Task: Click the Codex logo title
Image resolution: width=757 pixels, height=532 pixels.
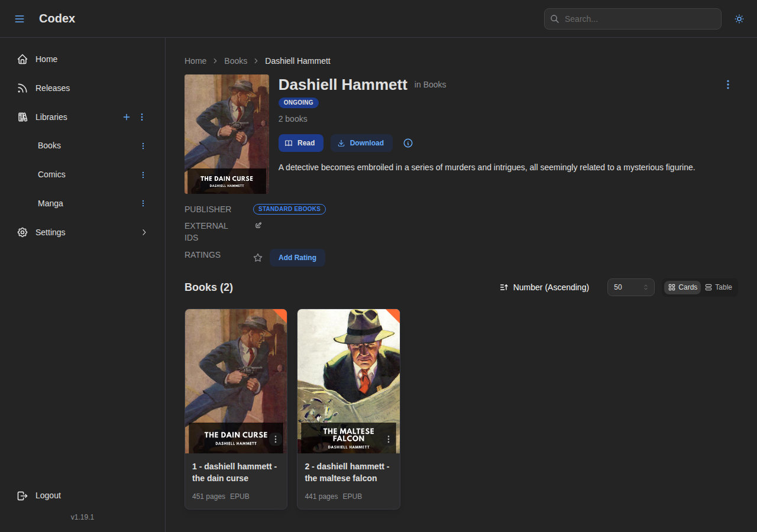Action: [57, 18]
